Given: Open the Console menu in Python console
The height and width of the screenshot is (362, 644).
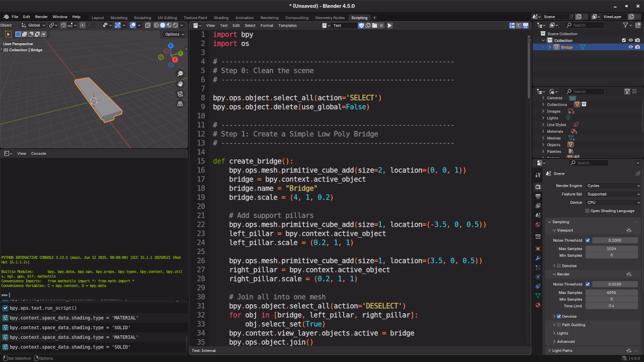Looking at the screenshot, I should click(38, 153).
